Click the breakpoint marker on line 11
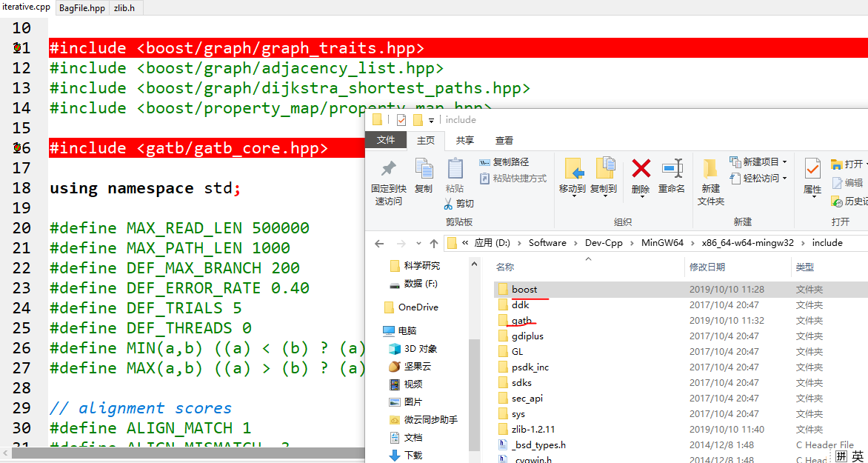This screenshot has height=463, width=868. point(17,48)
